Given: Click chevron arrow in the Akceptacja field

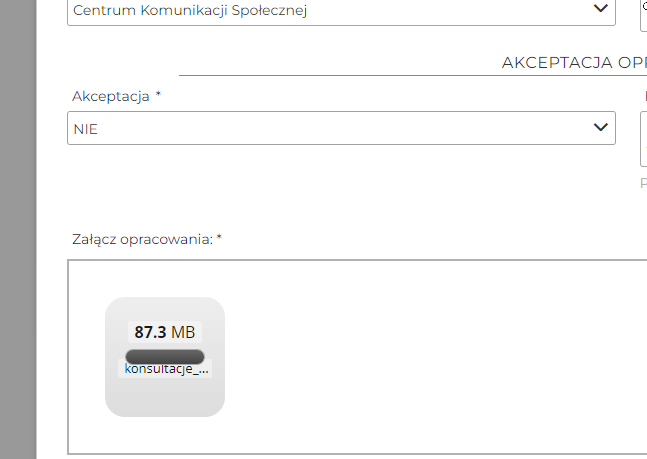Looking at the screenshot, I should (600, 127).
